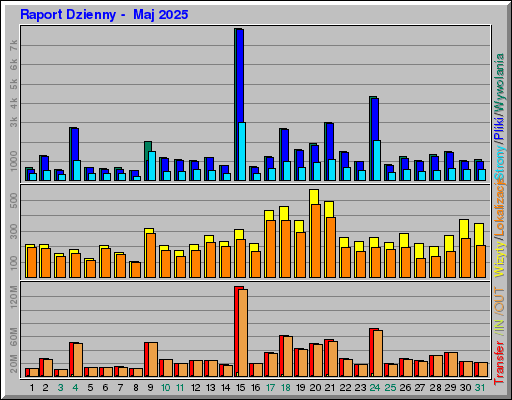Click the 'OUT' legend label
This screenshot has width=512, height=400.
pyautogui.click(x=499, y=300)
